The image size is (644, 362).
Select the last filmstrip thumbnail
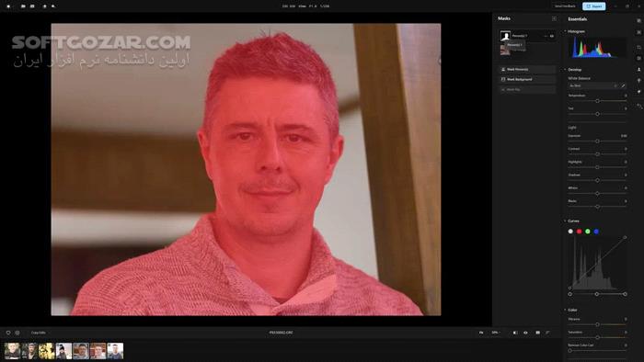point(115,351)
